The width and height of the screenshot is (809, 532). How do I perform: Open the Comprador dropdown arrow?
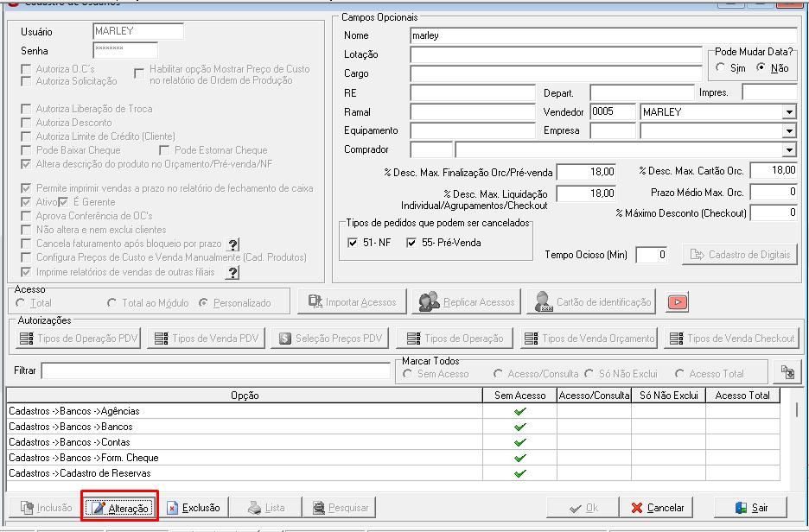click(789, 150)
